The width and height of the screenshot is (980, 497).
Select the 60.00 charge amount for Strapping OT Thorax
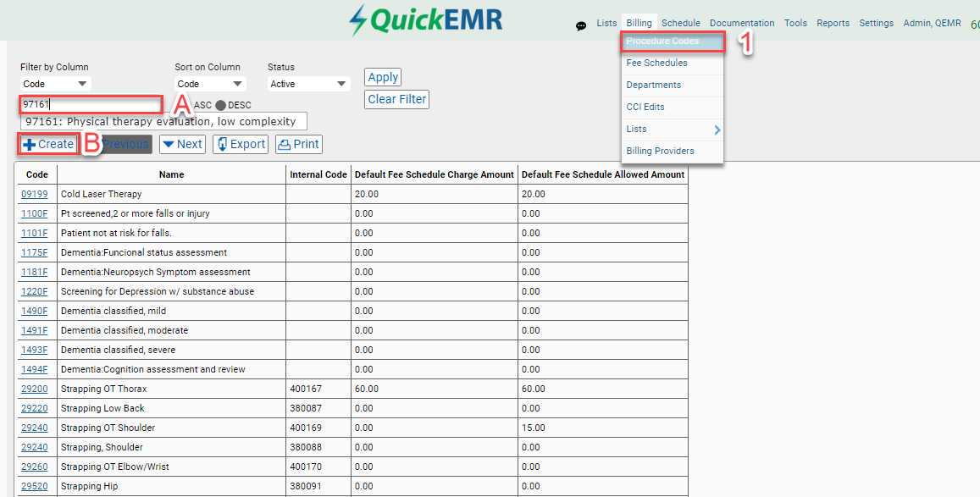pyautogui.click(x=435, y=389)
